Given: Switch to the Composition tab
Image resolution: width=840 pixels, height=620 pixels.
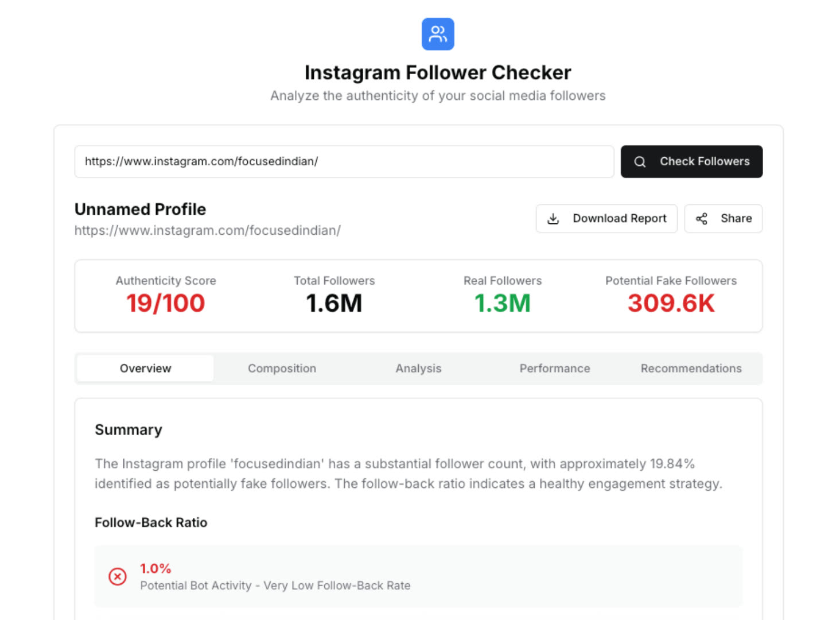Looking at the screenshot, I should tap(282, 369).
